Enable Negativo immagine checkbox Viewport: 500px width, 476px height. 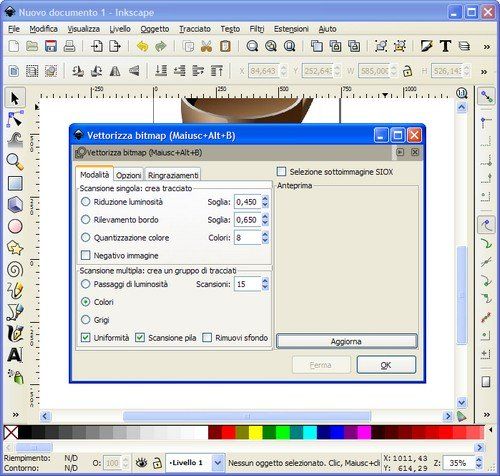[86, 255]
